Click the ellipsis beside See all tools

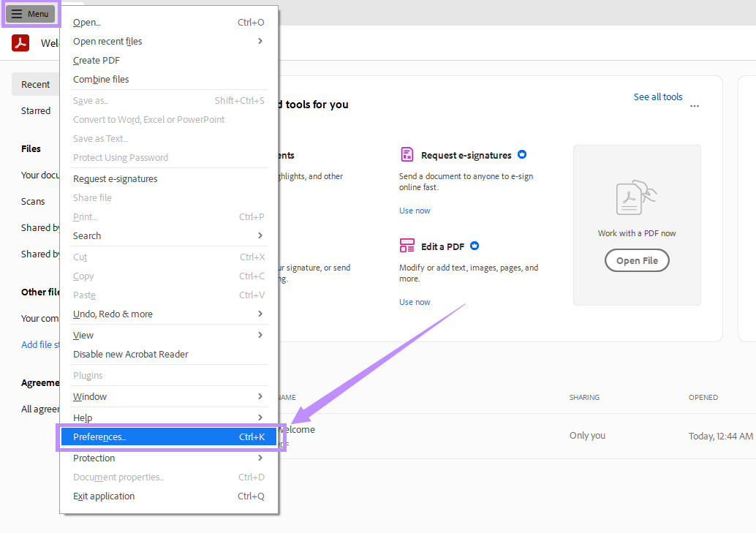click(x=694, y=106)
